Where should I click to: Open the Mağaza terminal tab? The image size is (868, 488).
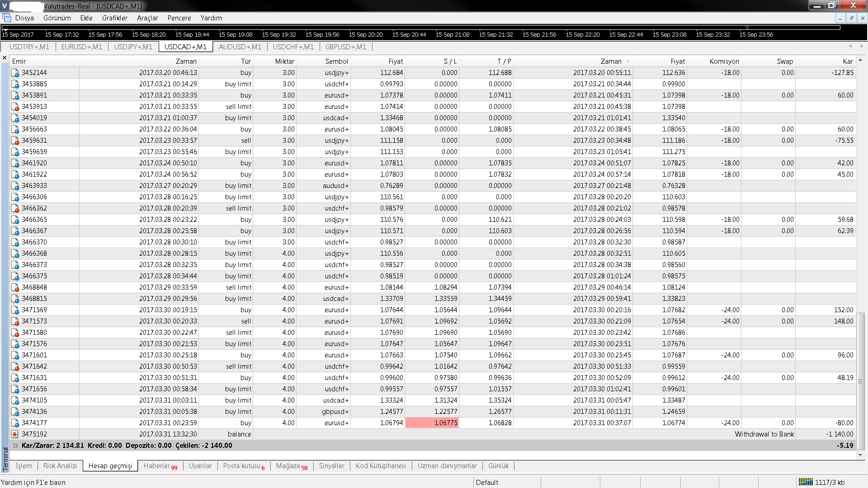[292, 466]
